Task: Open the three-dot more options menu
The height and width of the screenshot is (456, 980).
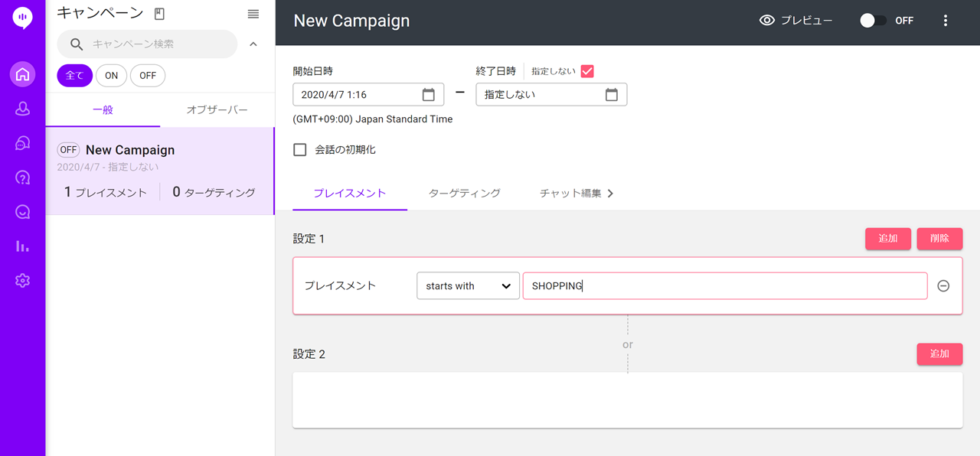Action: [x=946, y=21]
